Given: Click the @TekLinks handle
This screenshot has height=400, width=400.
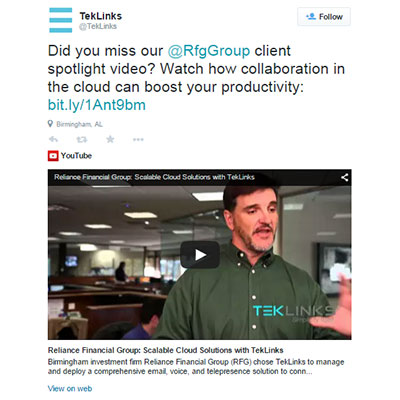Looking at the screenshot, I should tap(98, 26).
